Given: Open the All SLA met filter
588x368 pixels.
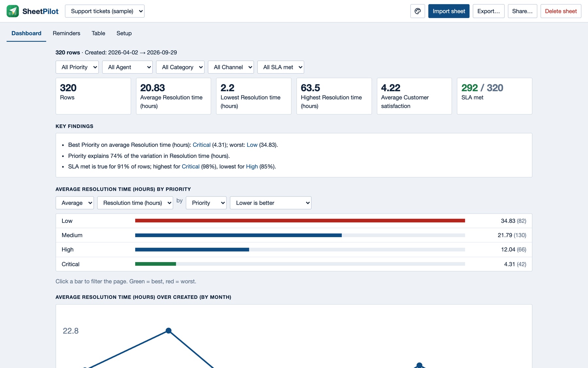Looking at the screenshot, I should (x=281, y=67).
